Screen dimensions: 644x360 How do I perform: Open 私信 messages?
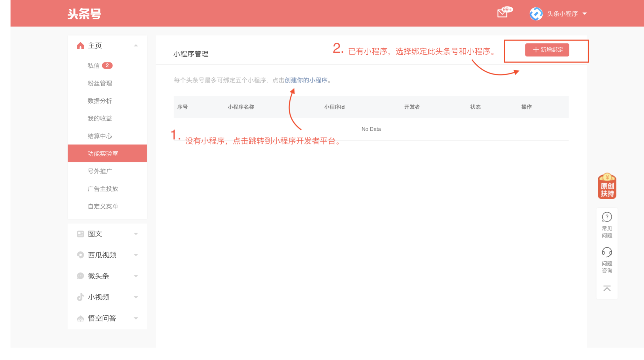coord(94,66)
